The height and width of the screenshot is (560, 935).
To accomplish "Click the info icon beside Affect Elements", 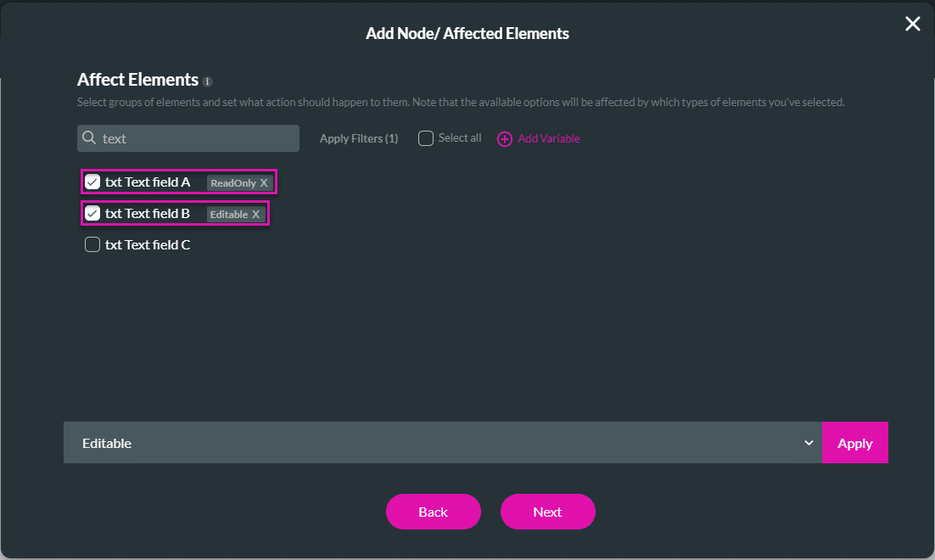I will (208, 81).
